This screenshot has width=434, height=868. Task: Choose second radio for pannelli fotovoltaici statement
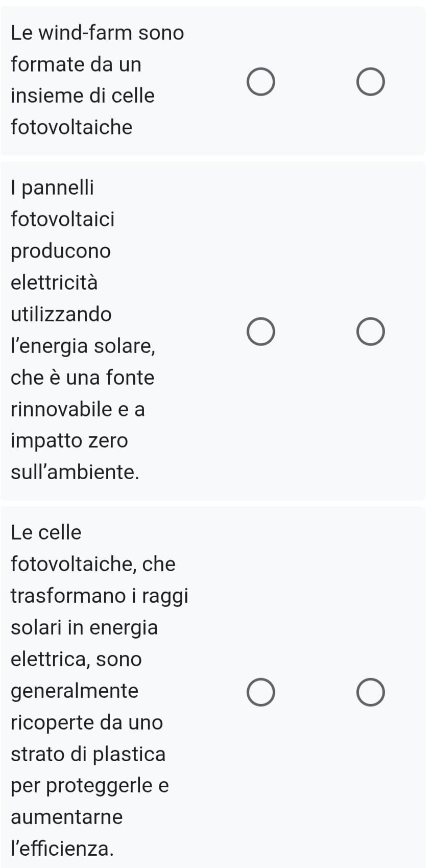coord(370,332)
